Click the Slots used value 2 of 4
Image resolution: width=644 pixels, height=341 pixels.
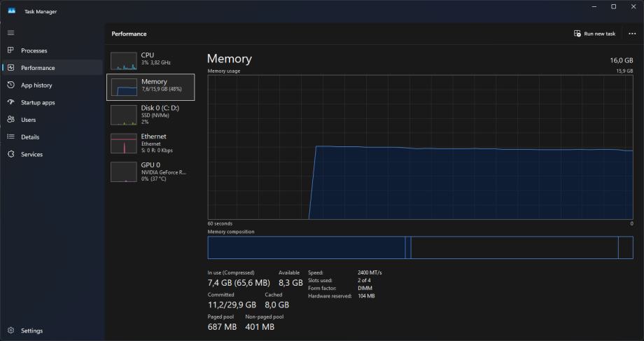point(364,280)
